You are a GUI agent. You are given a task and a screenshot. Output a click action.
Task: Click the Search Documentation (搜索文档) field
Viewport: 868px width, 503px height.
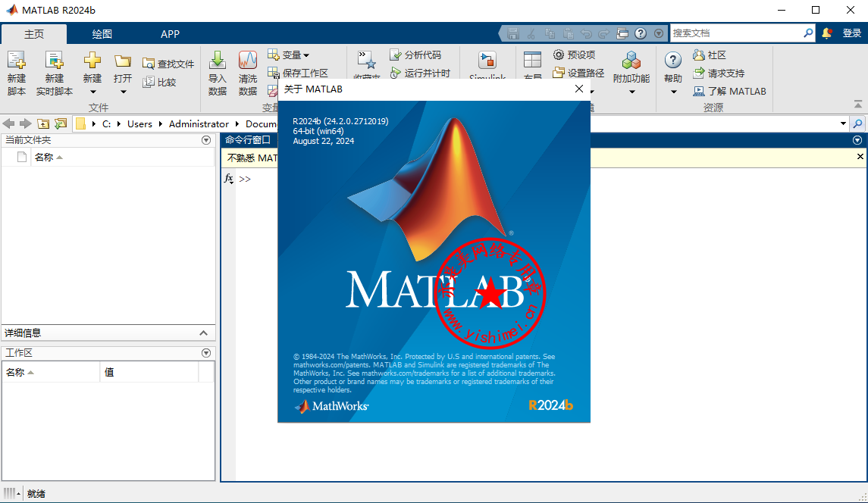[735, 33]
